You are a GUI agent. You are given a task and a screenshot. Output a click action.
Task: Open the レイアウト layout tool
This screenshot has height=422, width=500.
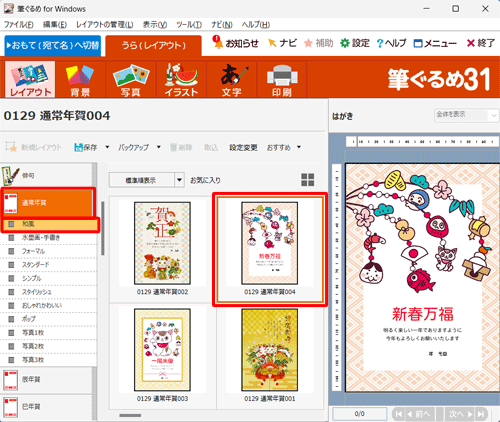(x=30, y=79)
